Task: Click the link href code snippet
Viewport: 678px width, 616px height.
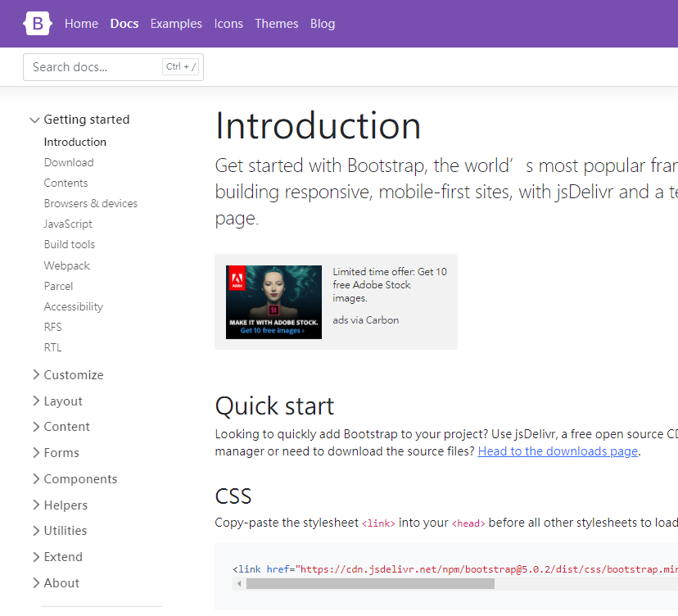Action: 455,569
